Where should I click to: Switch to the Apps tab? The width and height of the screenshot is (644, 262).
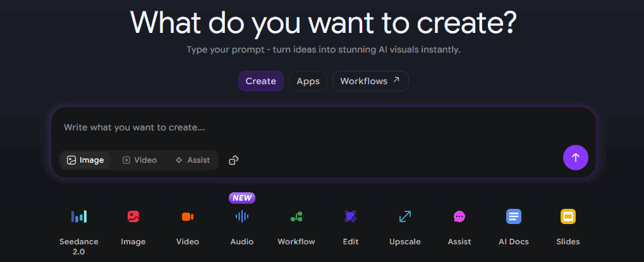(x=308, y=81)
